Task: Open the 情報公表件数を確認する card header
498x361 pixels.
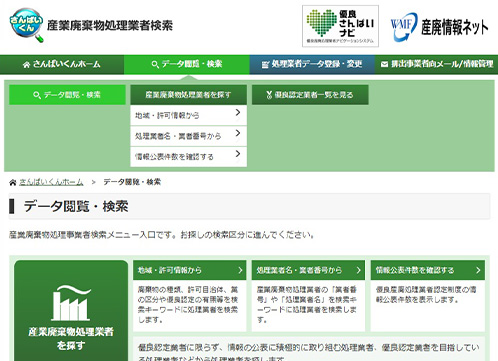Action: [x=428, y=270]
